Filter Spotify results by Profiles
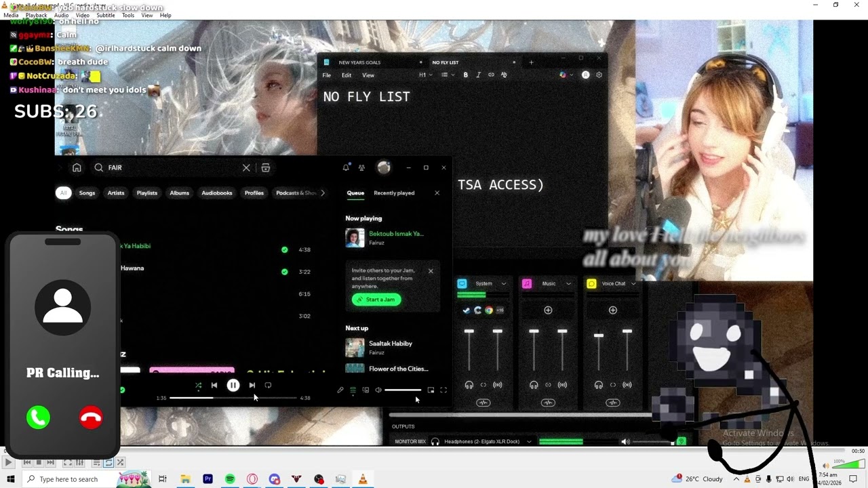This screenshot has width=868, height=488. [254, 193]
